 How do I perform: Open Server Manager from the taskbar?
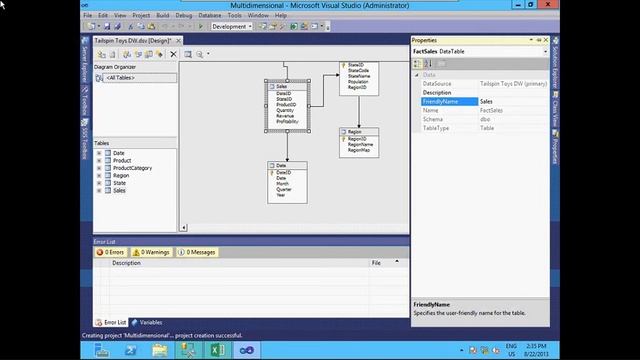pyautogui.click(x=102, y=350)
